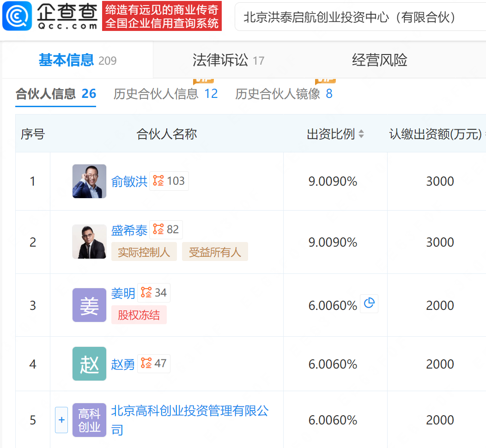Open partner link 俞敏洪
The image size is (486, 448).
pos(129,182)
